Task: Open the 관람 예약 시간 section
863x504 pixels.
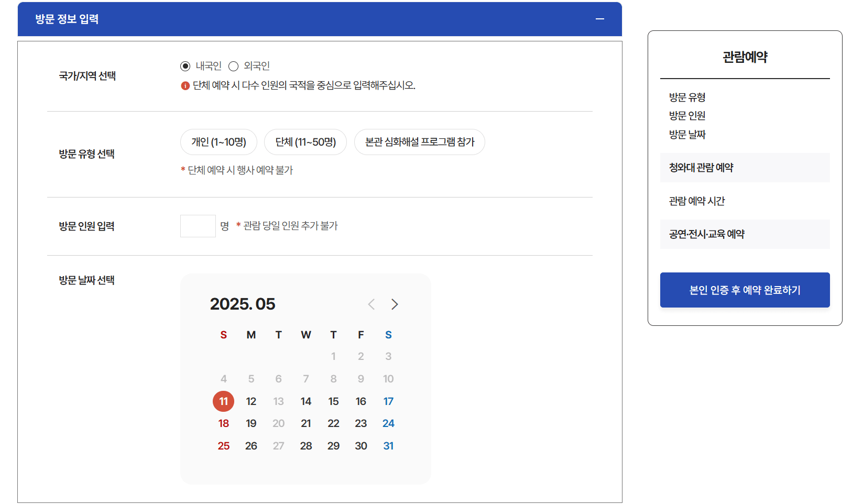Action: click(744, 201)
